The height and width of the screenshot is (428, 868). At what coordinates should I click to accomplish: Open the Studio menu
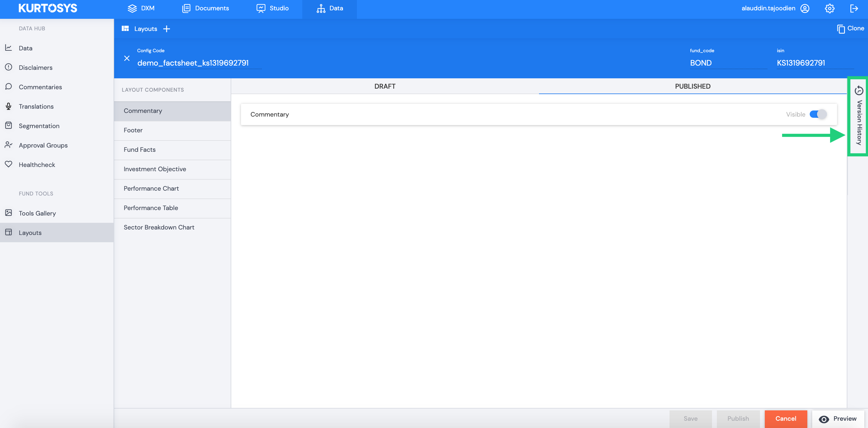coord(272,8)
